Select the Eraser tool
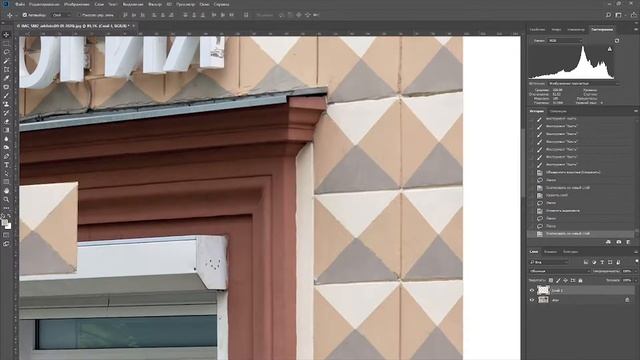640x360 pixels. pyautogui.click(x=6, y=122)
